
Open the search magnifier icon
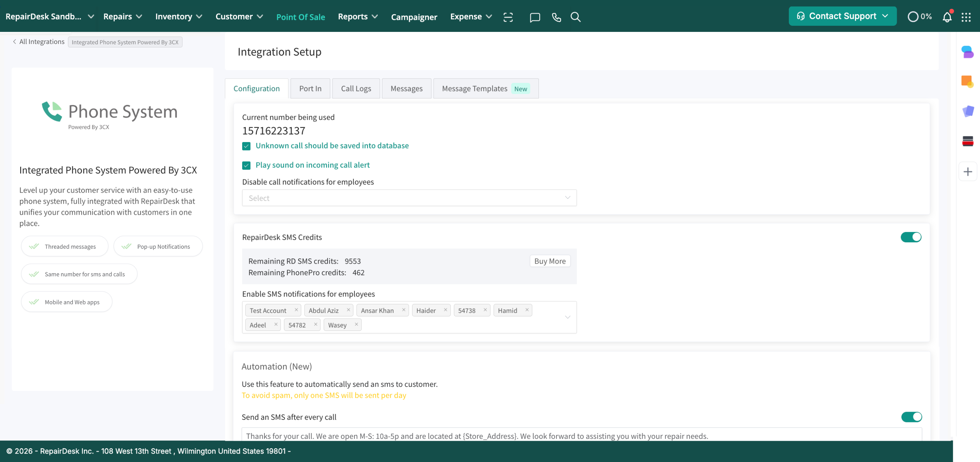(575, 17)
